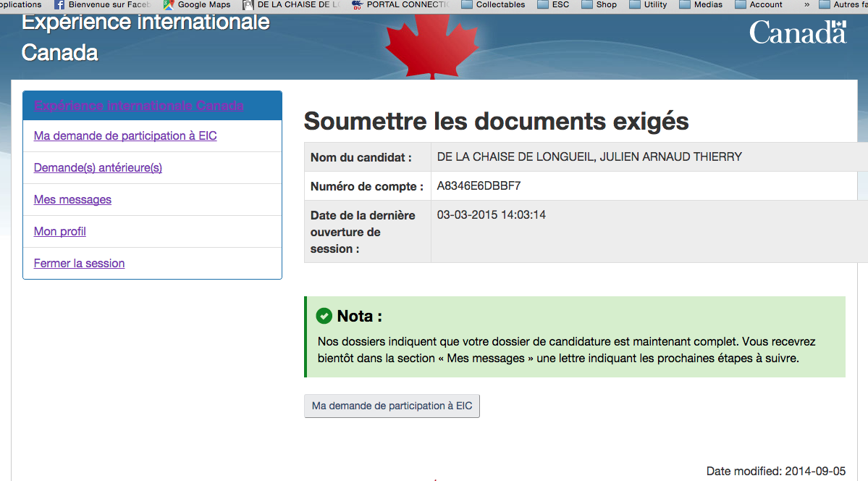The width and height of the screenshot is (868, 481).
Task: Click 'Fermer la session' to log out
Action: 79,264
